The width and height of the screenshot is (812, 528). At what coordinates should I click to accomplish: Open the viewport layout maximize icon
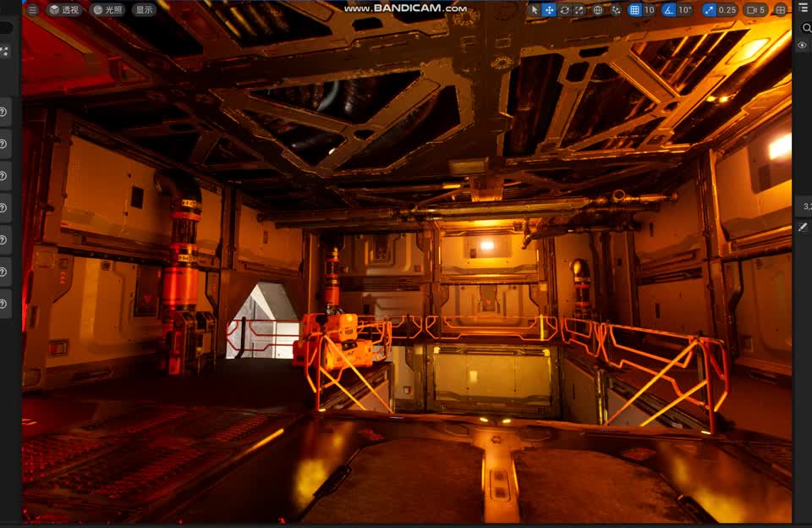781,10
